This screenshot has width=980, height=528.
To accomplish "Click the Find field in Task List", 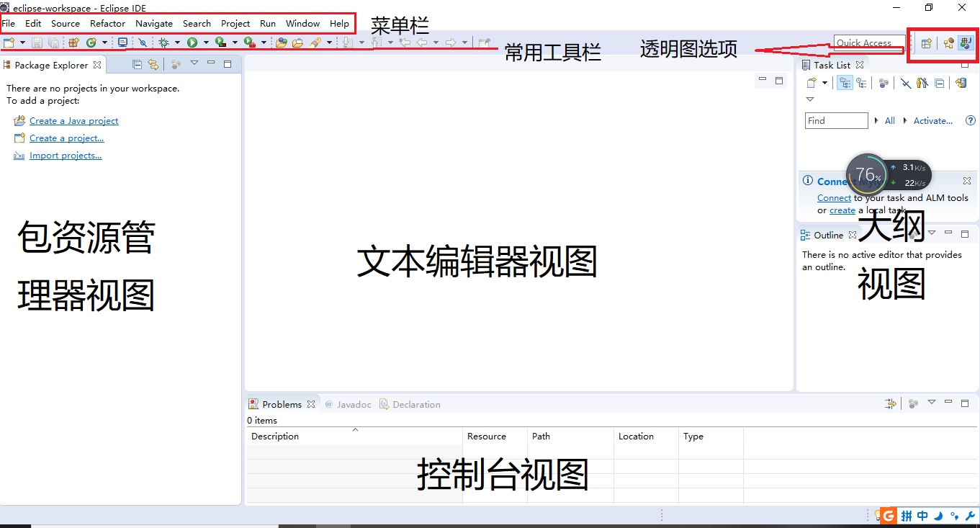I will click(837, 120).
